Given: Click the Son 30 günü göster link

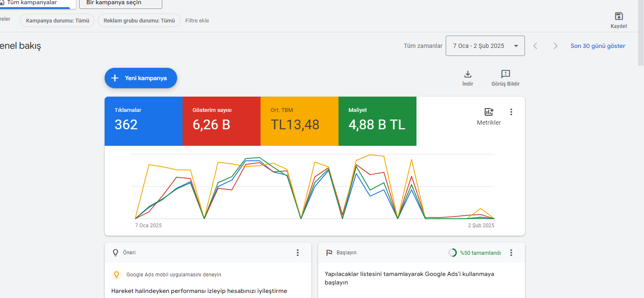Looking at the screenshot, I should tap(598, 46).
